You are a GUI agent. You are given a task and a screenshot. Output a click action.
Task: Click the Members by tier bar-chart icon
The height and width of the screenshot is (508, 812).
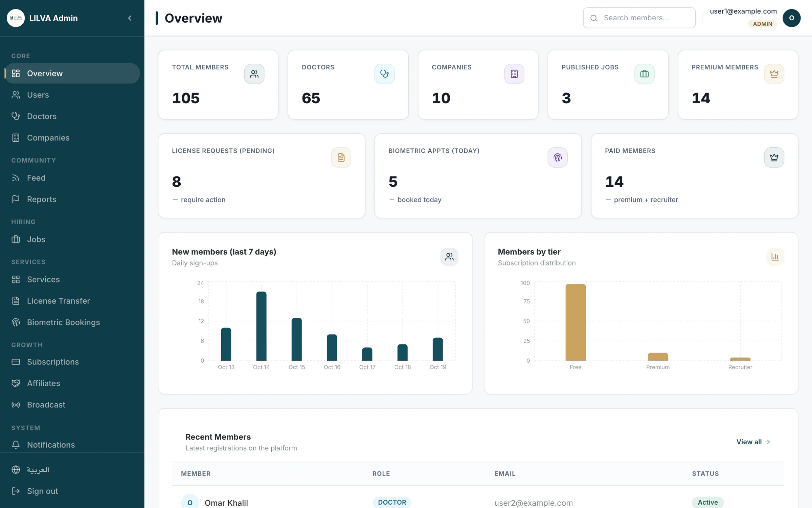tap(775, 257)
